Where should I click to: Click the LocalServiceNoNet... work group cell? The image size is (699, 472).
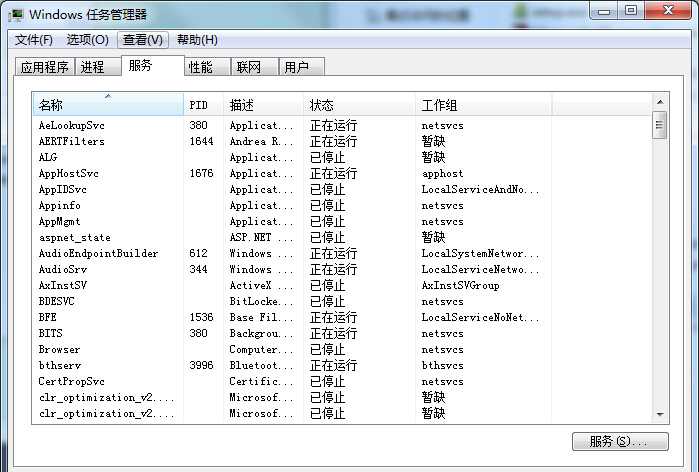tap(481, 317)
